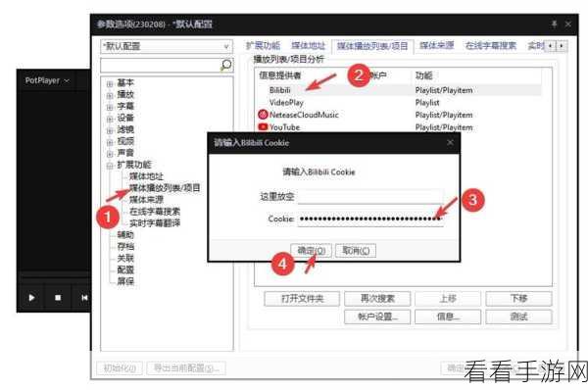Switch to the 媒体来源 tab
588x390 pixels.
[436, 46]
